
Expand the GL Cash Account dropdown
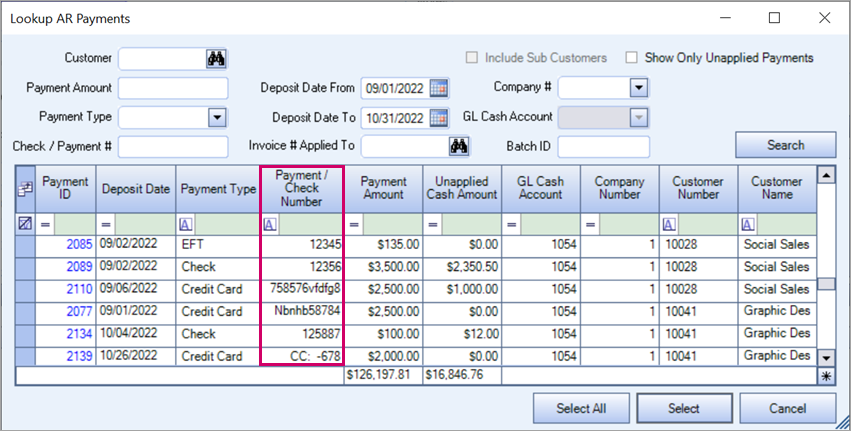point(639,117)
